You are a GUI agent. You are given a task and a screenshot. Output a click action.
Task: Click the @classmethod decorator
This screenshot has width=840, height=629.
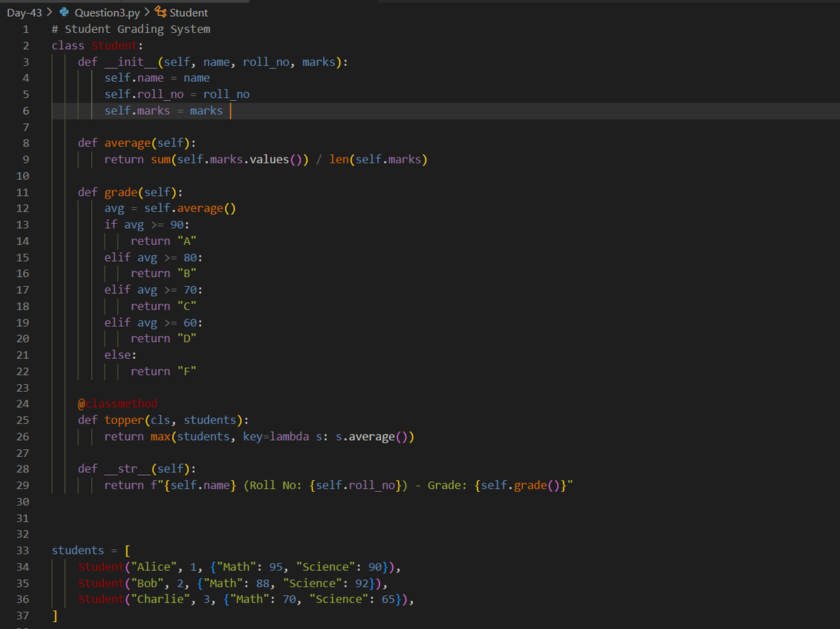pyautogui.click(x=118, y=404)
